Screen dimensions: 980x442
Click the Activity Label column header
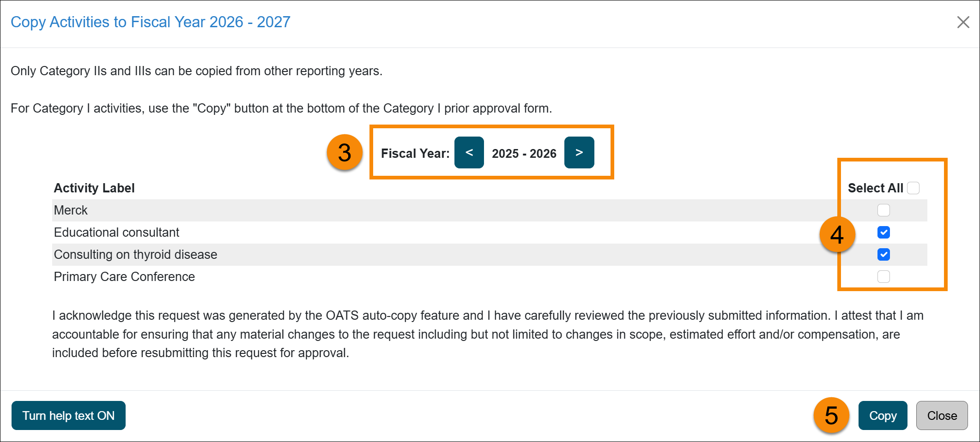94,188
